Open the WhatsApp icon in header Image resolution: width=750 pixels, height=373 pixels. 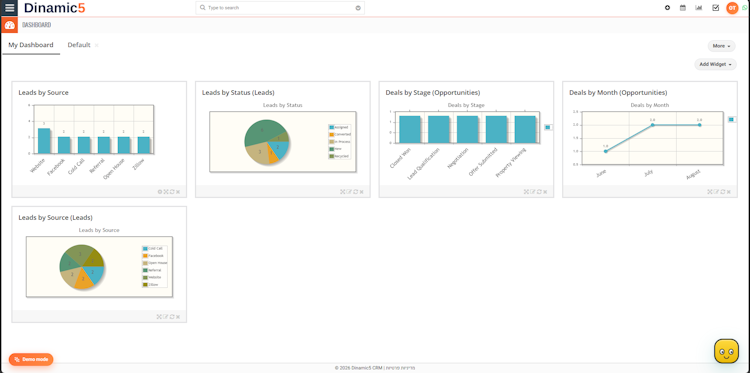(x=745, y=8)
